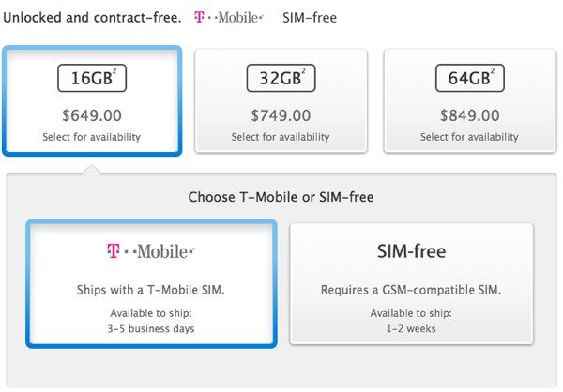Select the 64GB storage option card
This screenshot has height=392, width=563.
(470, 101)
